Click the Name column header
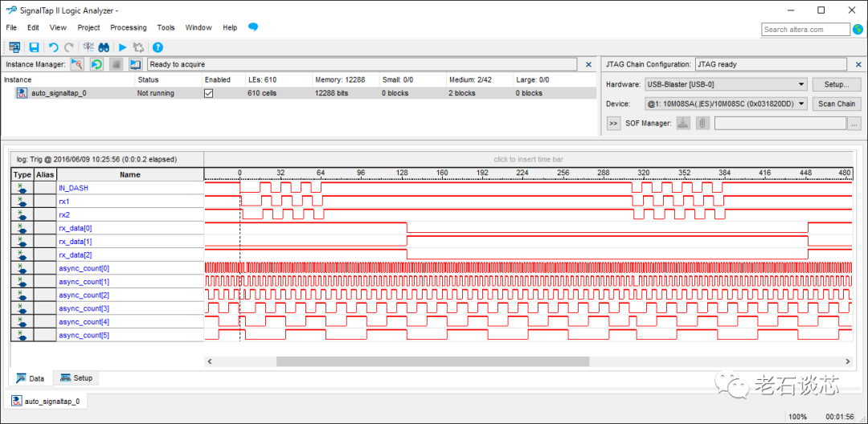Image resolution: width=868 pixels, height=424 pixels. click(130, 175)
